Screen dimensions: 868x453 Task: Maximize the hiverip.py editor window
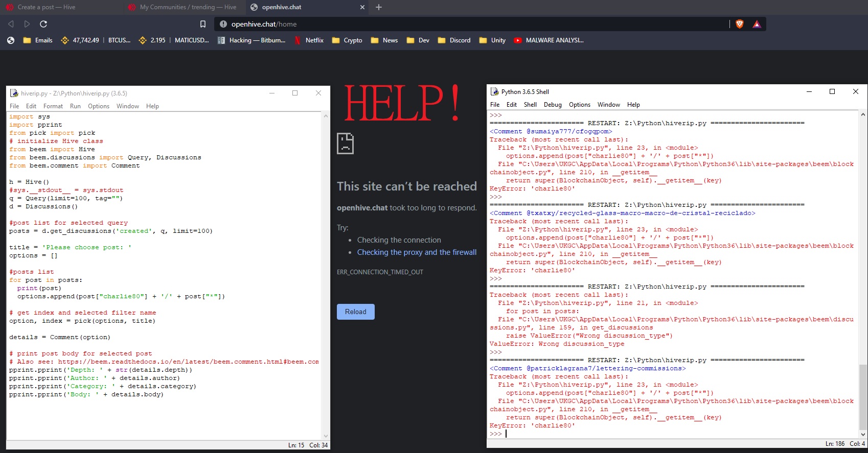295,93
